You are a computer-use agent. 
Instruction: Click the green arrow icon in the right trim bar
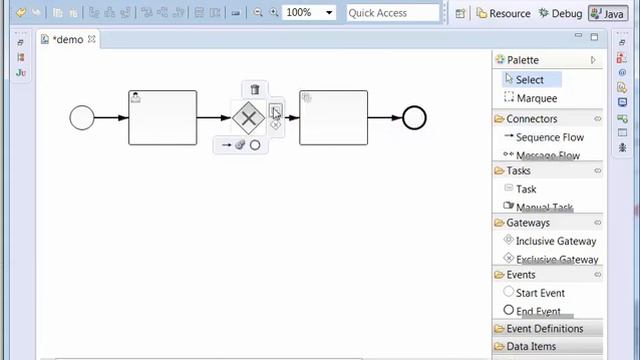[x=622, y=118]
